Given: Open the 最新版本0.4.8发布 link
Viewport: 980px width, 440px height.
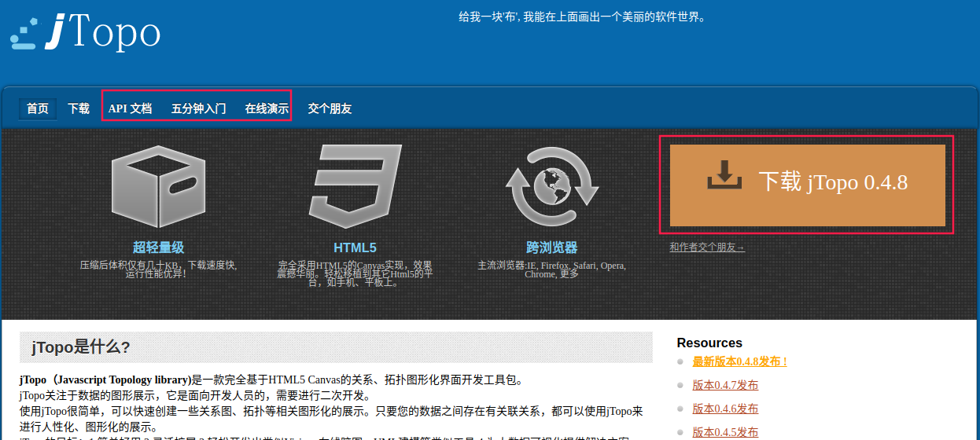Looking at the screenshot, I should (739, 361).
